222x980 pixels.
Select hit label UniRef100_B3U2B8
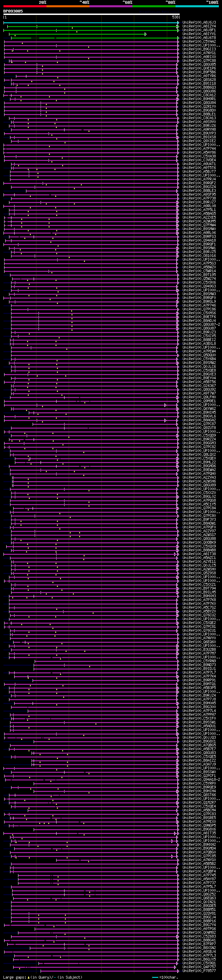click(199, 649)
